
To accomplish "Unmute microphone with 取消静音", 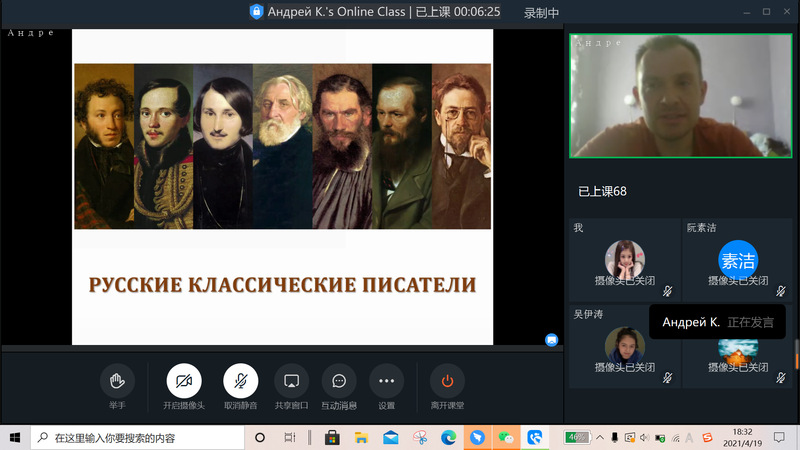I will (240, 381).
